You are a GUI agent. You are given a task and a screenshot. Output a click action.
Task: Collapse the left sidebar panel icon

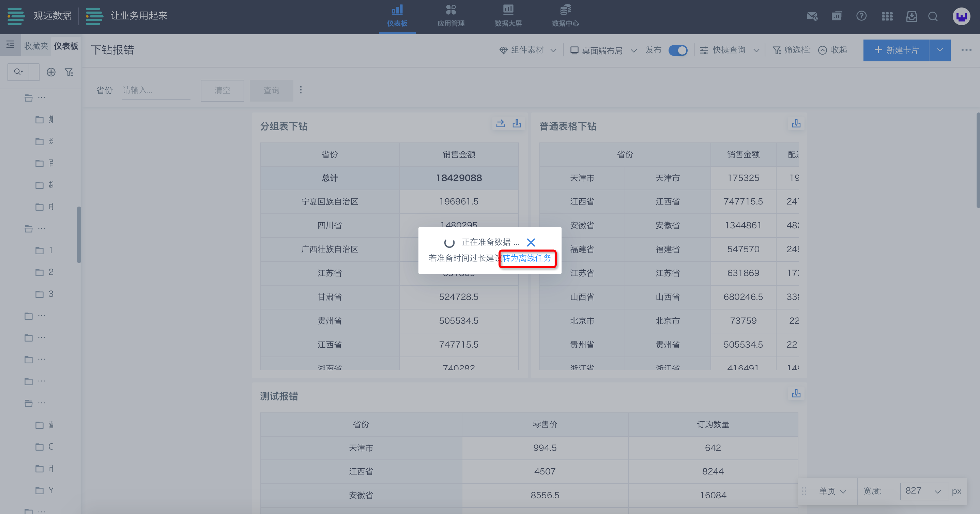click(x=10, y=45)
